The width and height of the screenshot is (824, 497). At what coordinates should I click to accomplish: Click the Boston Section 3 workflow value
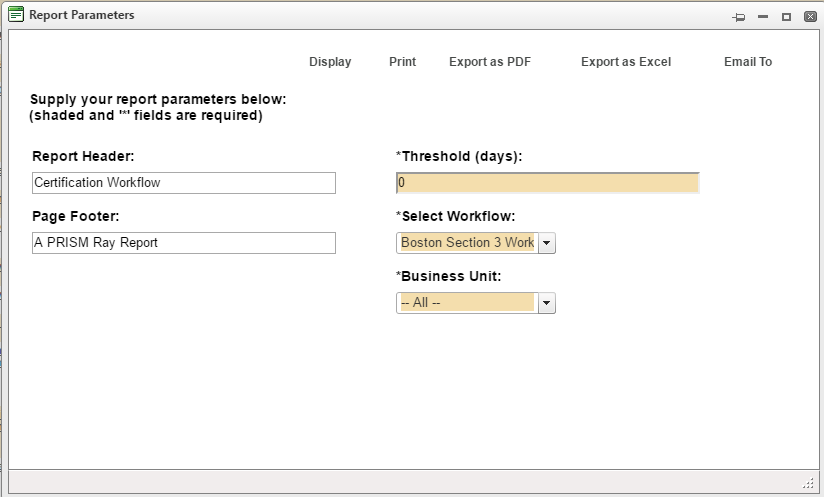point(467,243)
